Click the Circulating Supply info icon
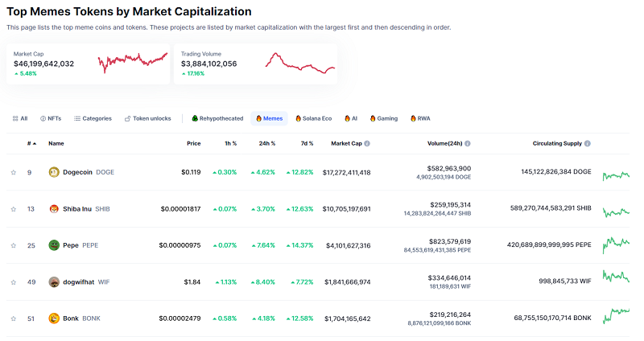644x341 pixels. coord(588,144)
